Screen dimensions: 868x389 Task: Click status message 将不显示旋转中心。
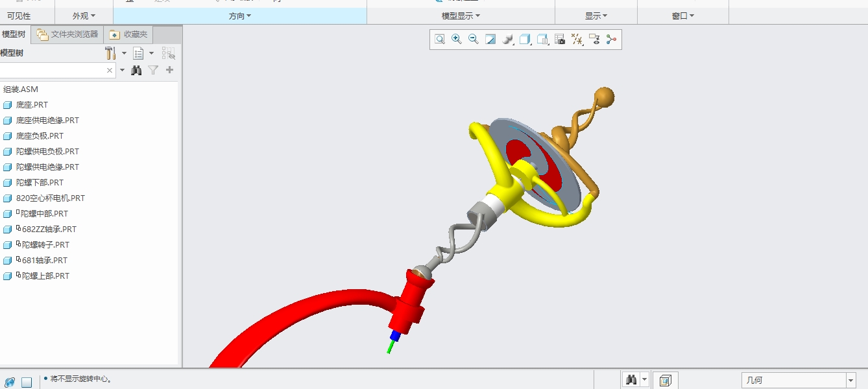(x=80, y=379)
